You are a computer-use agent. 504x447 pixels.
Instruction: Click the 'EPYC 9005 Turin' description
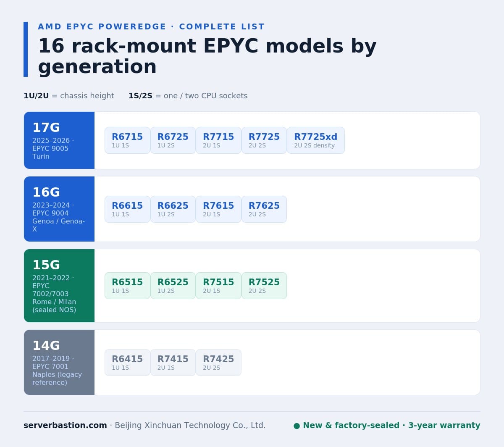coord(50,152)
